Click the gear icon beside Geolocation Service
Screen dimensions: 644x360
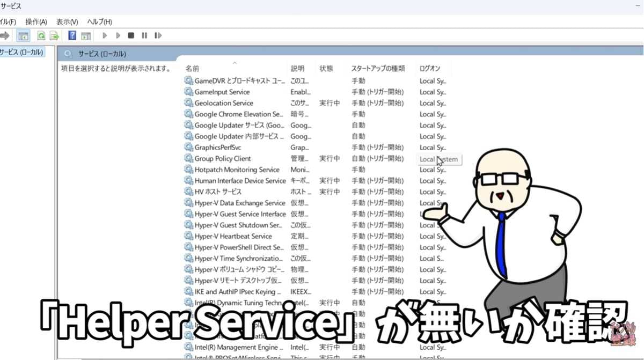pyautogui.click(x=189, y=102)
